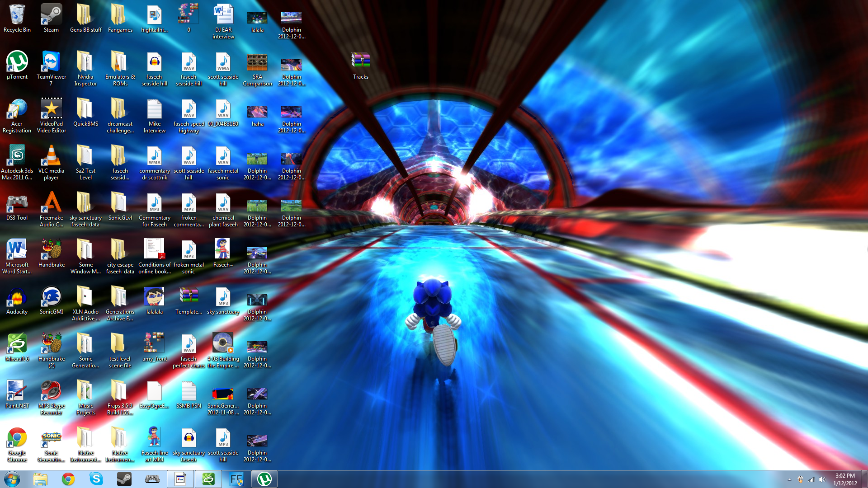Image resolution: width=868 pixels, height=488 pixels.
Task: Select the Fangames folder
Action: click(120, 19)
